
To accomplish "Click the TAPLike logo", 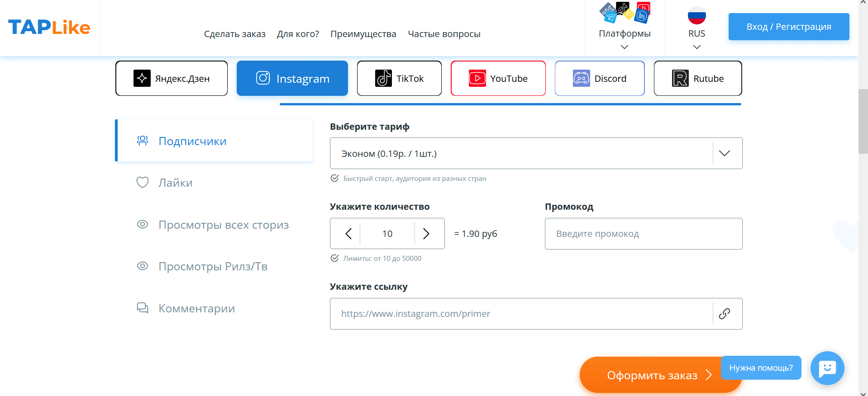I will tap(49, 28).
